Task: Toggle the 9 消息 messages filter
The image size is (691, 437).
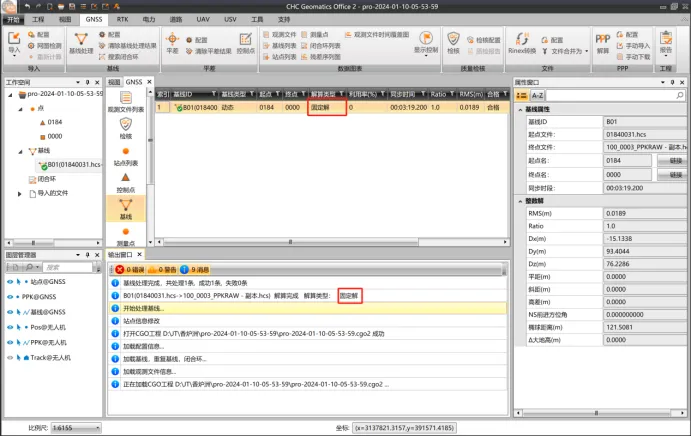Action: pos(194,270)
